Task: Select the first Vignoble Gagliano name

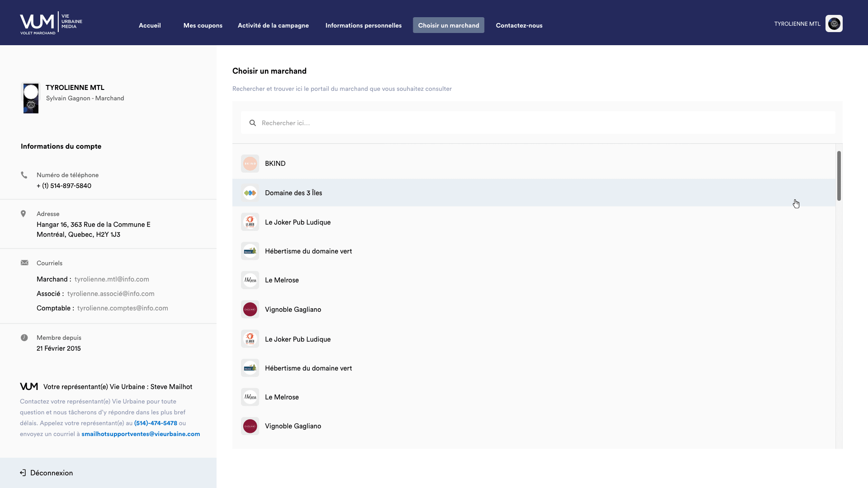Action: (x=293, y=310)
